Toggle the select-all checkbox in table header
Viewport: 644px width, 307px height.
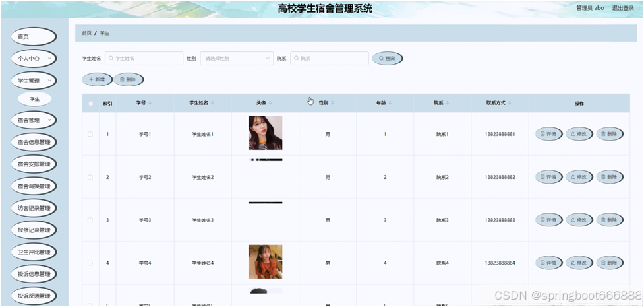91,103
